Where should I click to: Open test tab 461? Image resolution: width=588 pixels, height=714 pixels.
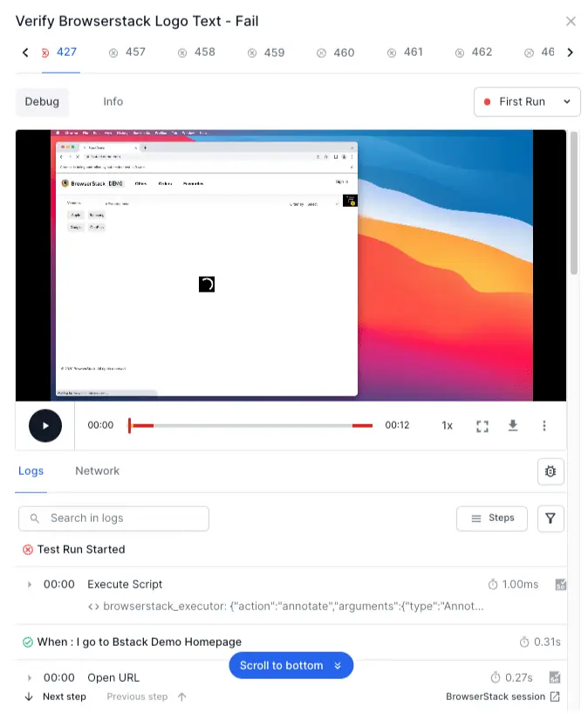click(405, 52)
